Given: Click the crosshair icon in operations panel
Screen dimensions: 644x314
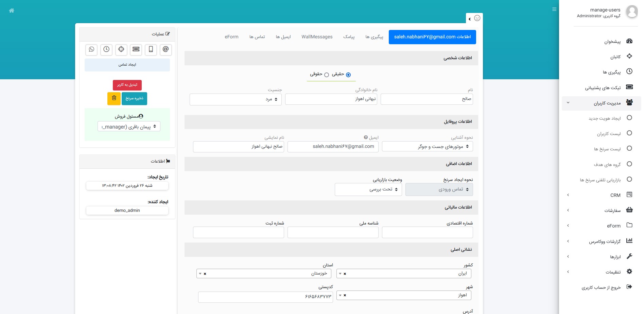Looking at the screenshot, I should (121, 50).
